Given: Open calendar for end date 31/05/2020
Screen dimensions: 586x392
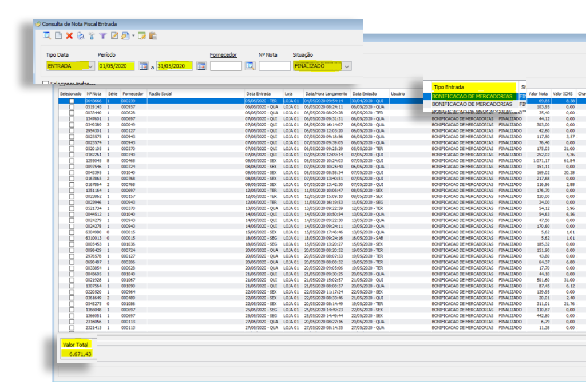Looking at the screenshot, I should pos(201,66).
